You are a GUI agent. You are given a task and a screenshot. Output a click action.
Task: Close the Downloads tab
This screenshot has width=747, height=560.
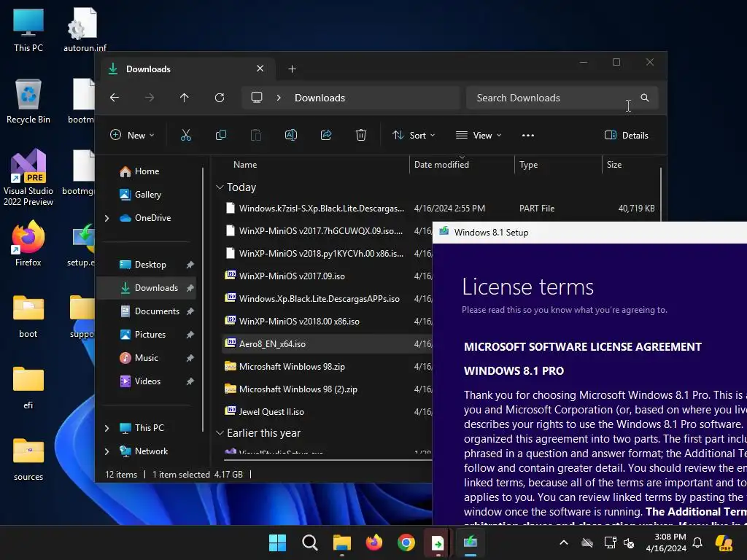click(x=260, y=69)
